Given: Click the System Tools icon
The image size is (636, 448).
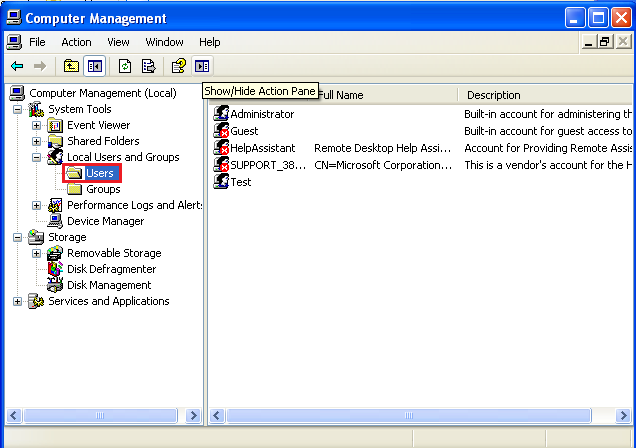Looking at the screenshot, I should click(x=36, y=109).
